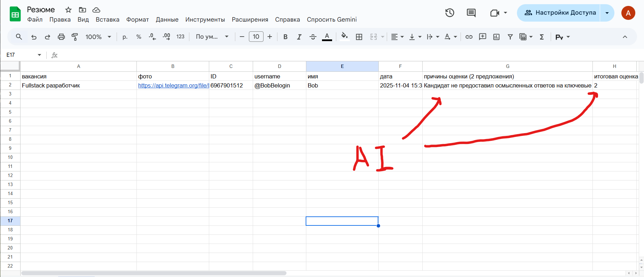Open the api.telegram.org link in cell B2

pyautogui.click(x=173, y=86)
